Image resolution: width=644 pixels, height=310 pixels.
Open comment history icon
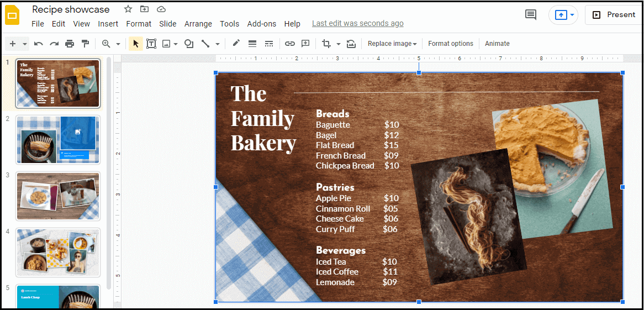click(530, 15)
